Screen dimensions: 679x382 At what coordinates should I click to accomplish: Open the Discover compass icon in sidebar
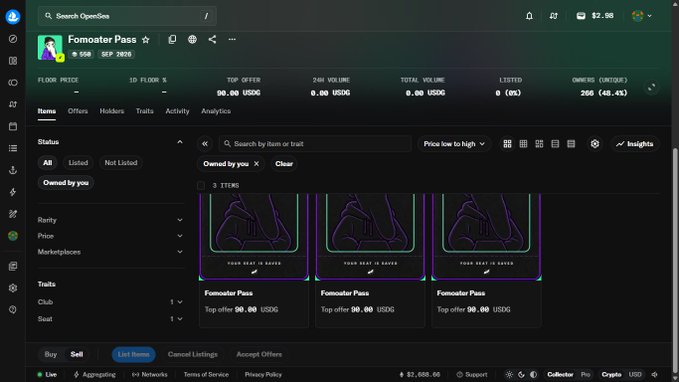click(13, 39)
